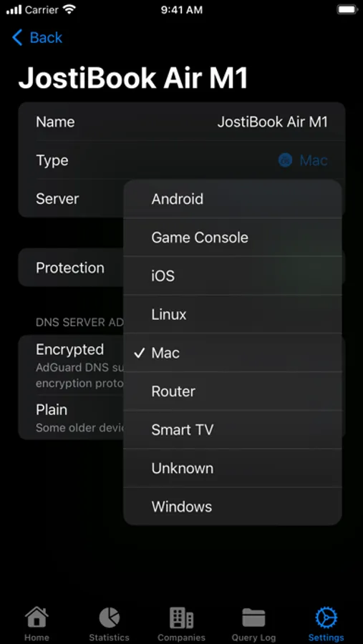Open the Statistics pie chart icon
The height and width of the screenshot is (644, 363).
pos(109,618)
